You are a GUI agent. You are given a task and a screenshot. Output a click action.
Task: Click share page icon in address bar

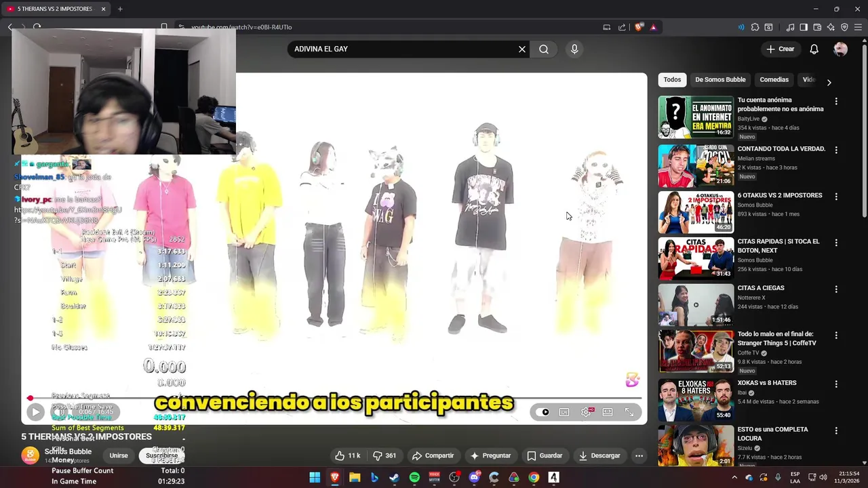[x=622, y=27]
